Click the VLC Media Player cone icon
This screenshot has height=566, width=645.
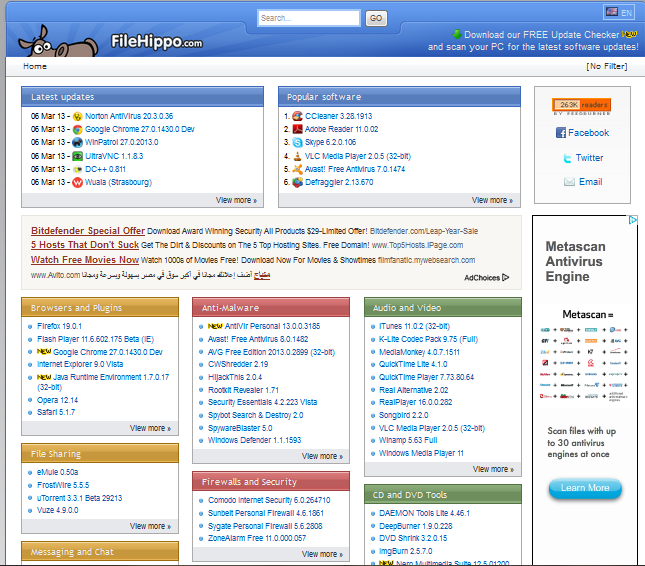tap(297, 156)
